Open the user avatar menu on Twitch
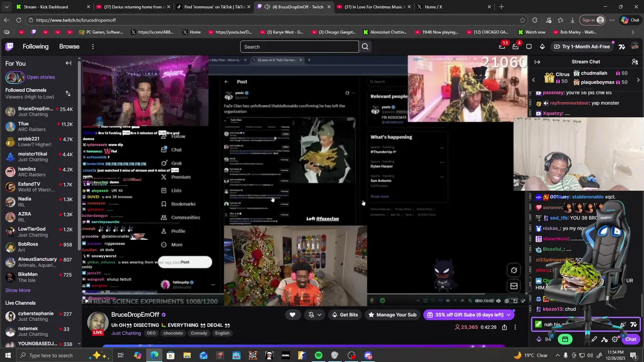The image size is (644, 362). (635, 47)
